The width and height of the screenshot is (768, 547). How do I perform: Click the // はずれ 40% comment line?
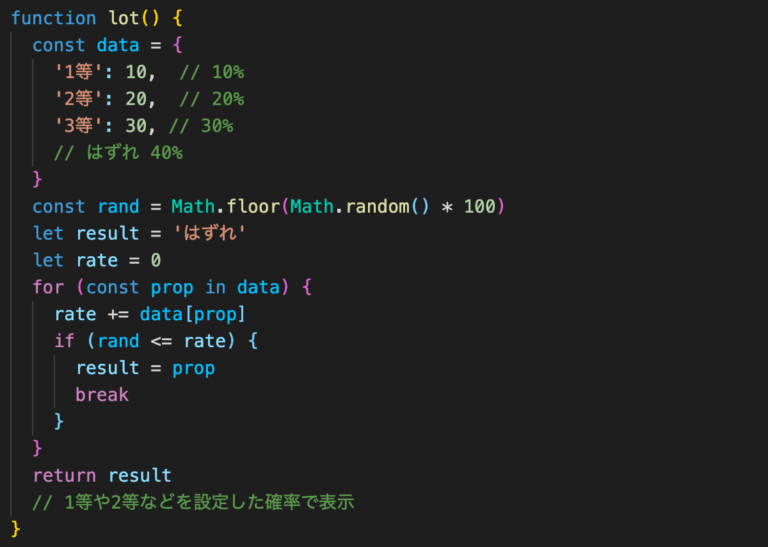118,153
